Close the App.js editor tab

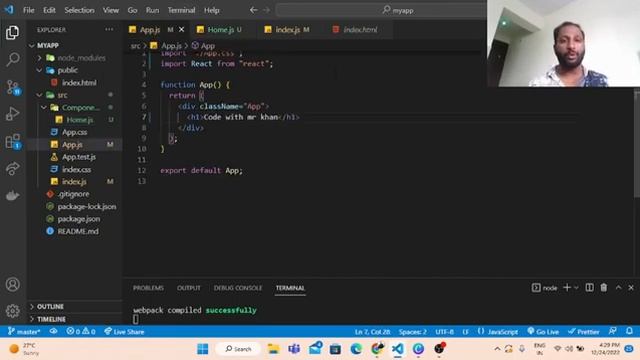(x=182, y=29)
